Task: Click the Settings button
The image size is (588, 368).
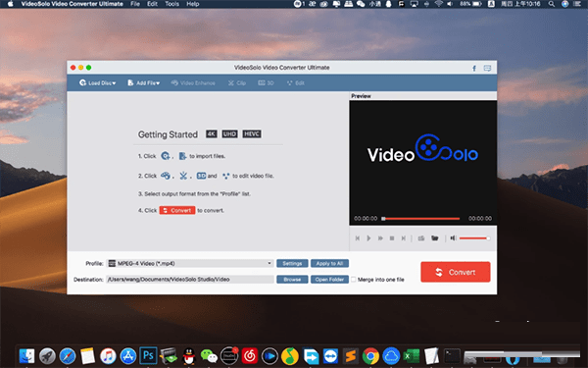Action: coord(292,263)
